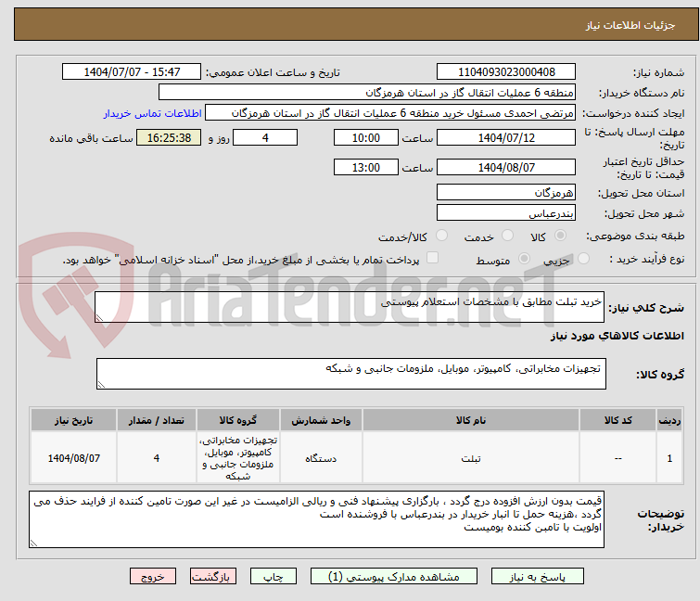Select the کالا radio button
Viewport: 700px width, 601px height.
click(x=560, y=236)
